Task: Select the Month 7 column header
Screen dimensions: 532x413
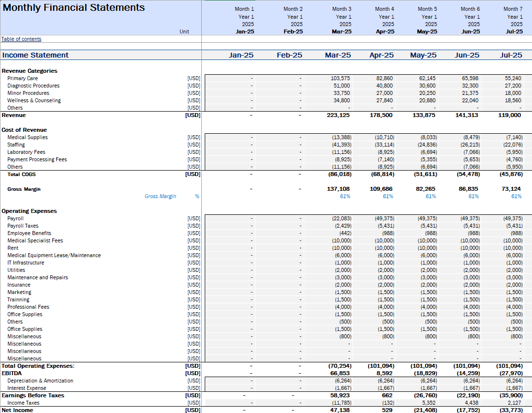Action: point(513,9)
